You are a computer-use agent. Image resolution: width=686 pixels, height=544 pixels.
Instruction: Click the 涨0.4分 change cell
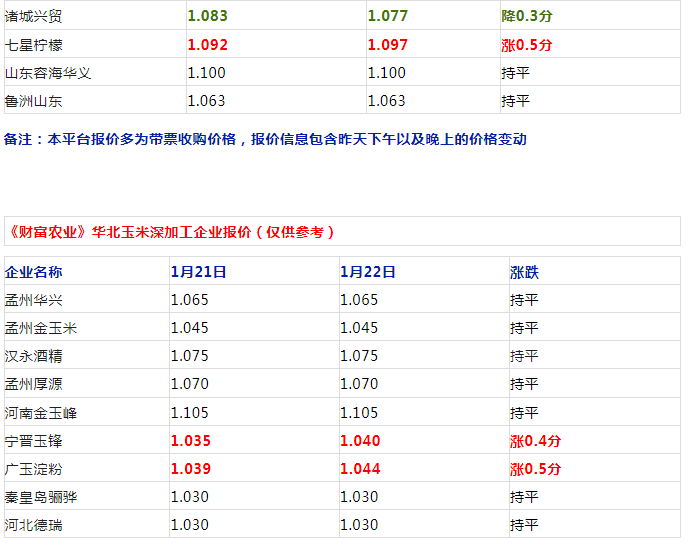(535, 441)
